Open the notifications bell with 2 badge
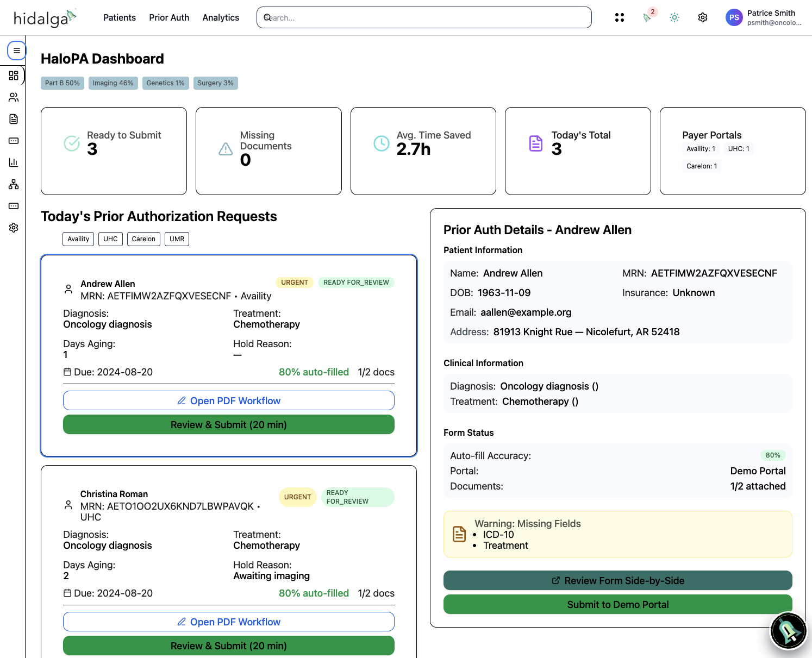Screen dimensions: 812x658 click(x=647, y=17)
